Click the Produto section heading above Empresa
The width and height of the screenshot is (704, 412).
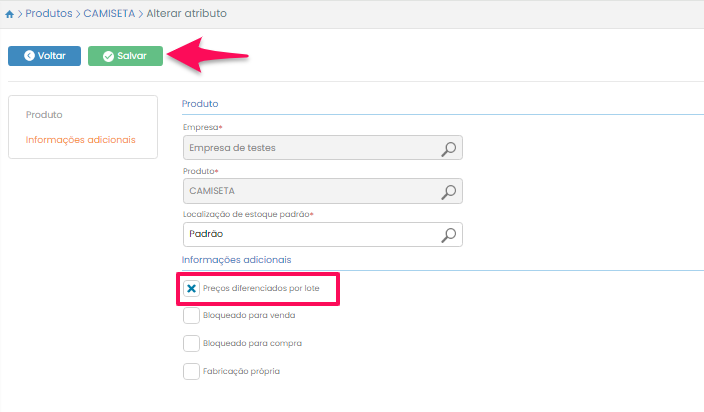pos(200,104)
